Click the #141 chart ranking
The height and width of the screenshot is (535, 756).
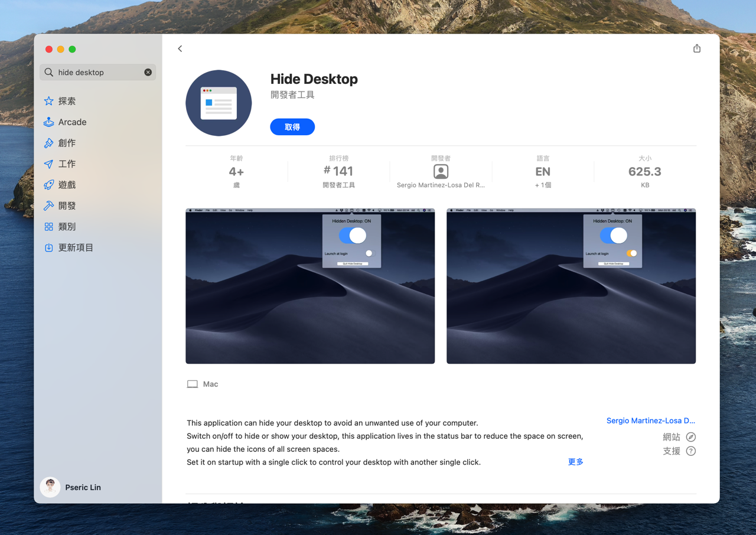point(338,171)
